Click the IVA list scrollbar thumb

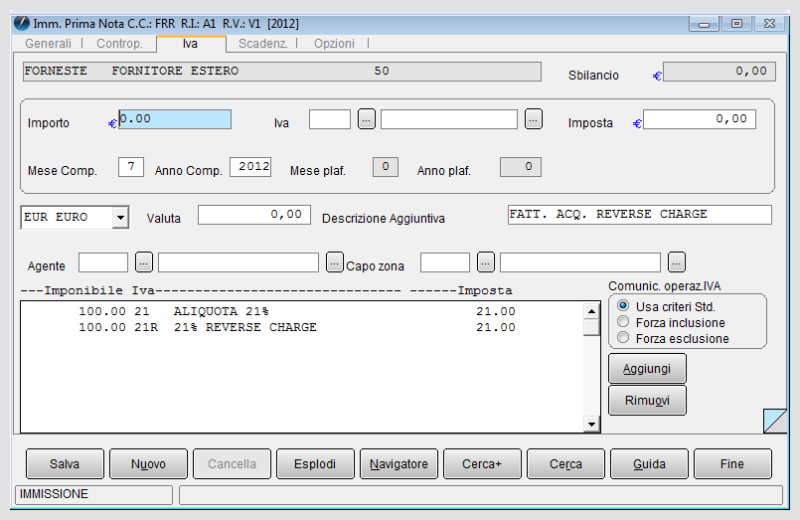click(x=591, y=327)
